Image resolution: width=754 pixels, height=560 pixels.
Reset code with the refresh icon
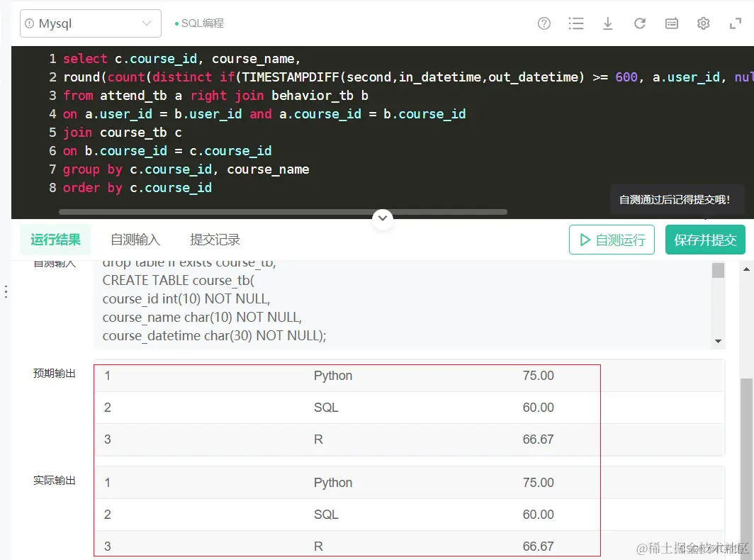click(x=639, y=23)
